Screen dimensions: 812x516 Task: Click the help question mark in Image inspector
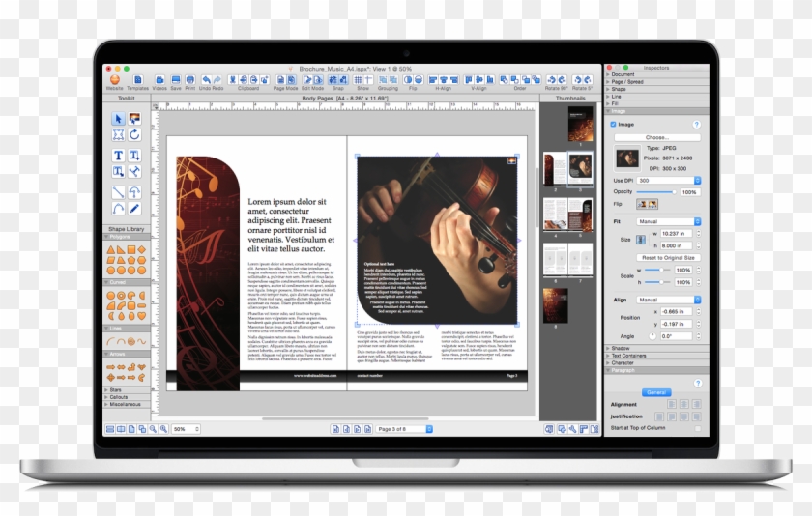(x=697, y=125)
